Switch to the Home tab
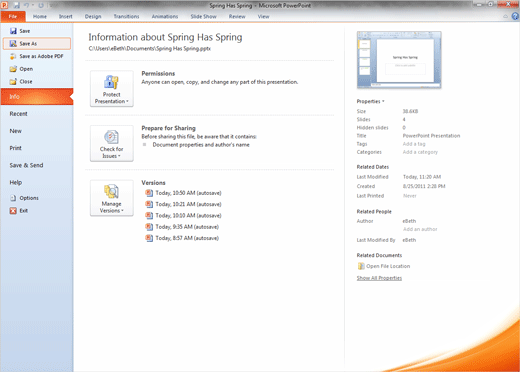This screenshot has height=372, width=520. [x=40, y=16]
